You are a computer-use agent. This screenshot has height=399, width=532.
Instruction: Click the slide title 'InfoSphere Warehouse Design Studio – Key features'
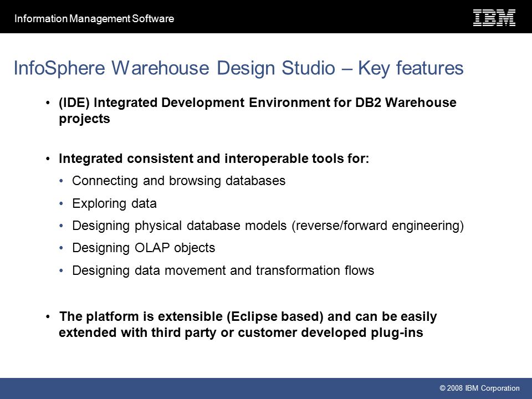(238, 68)
